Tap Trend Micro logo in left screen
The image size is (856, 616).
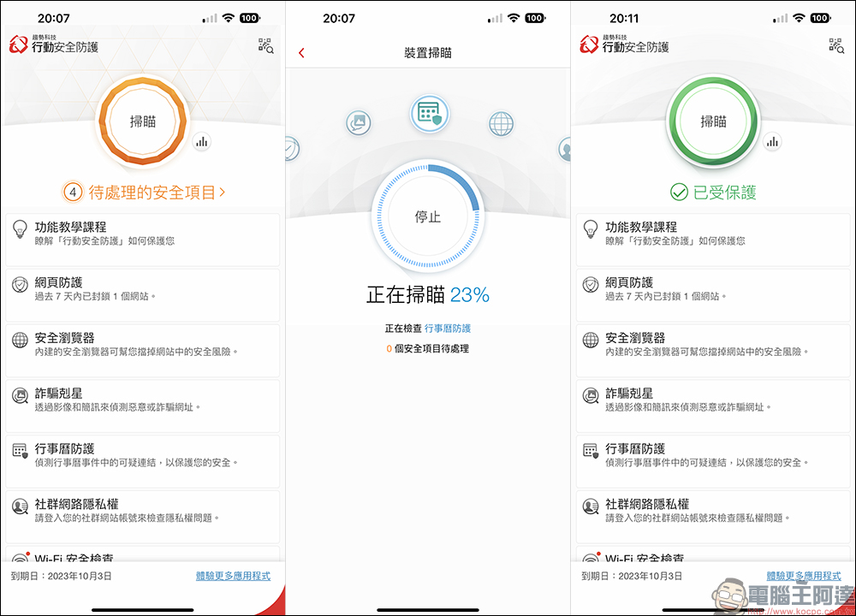pos(18,44)
